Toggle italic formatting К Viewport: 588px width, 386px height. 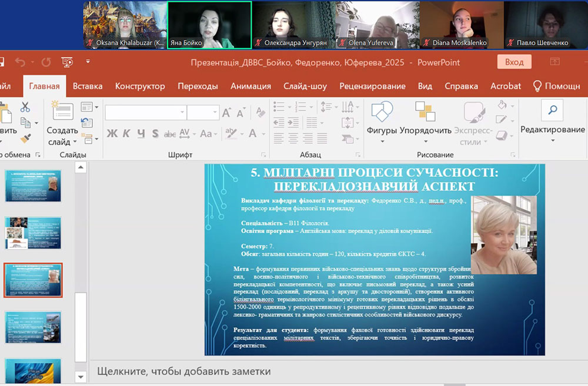pyautogui.click(x=126, y=134)
